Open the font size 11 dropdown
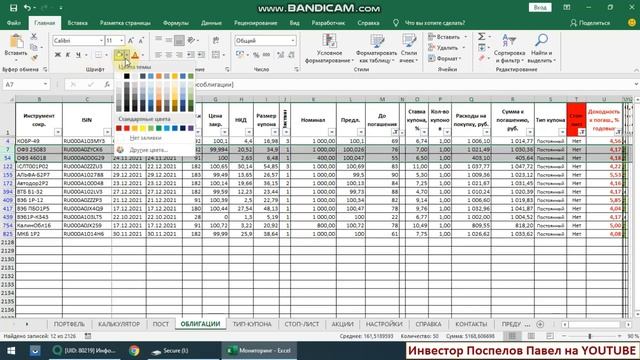The image size is (640, 360). coord(121,40)
